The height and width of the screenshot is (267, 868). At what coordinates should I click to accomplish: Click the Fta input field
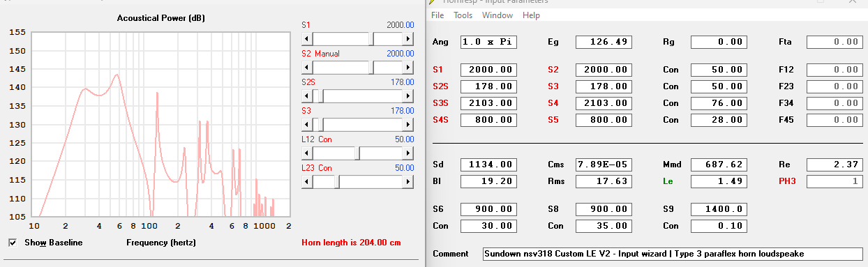(x=835, y=42)
